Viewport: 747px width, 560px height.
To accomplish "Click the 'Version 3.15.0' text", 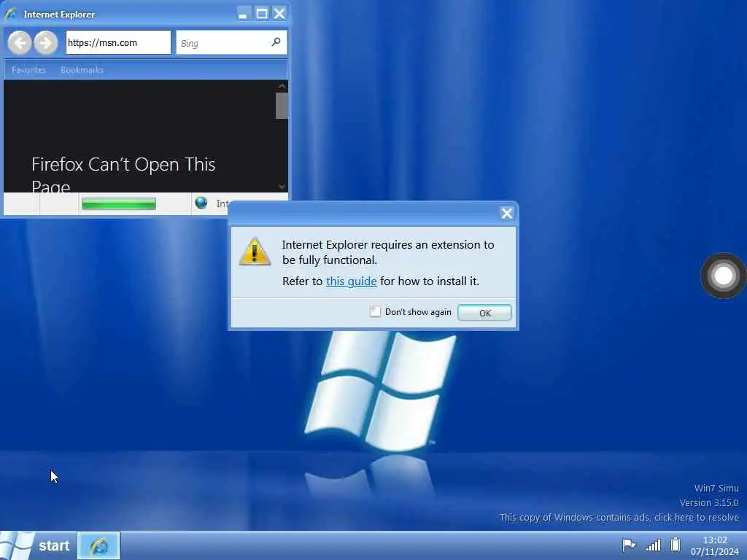I will click(709, 503).
